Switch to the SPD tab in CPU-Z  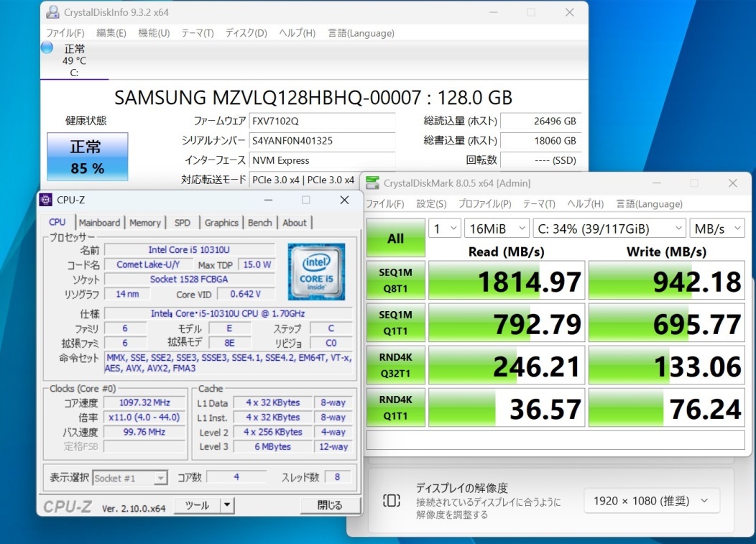pos(183,223)
